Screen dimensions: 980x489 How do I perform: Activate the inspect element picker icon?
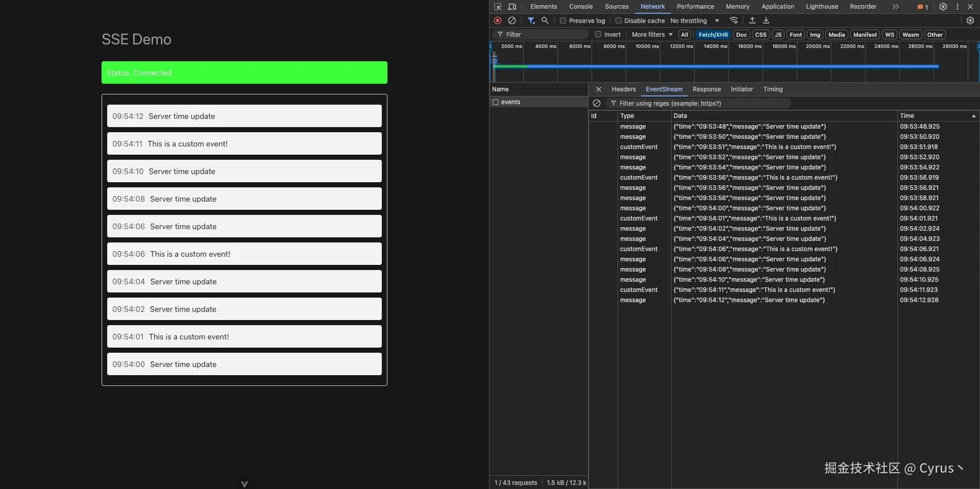click(x=498, y=7)
